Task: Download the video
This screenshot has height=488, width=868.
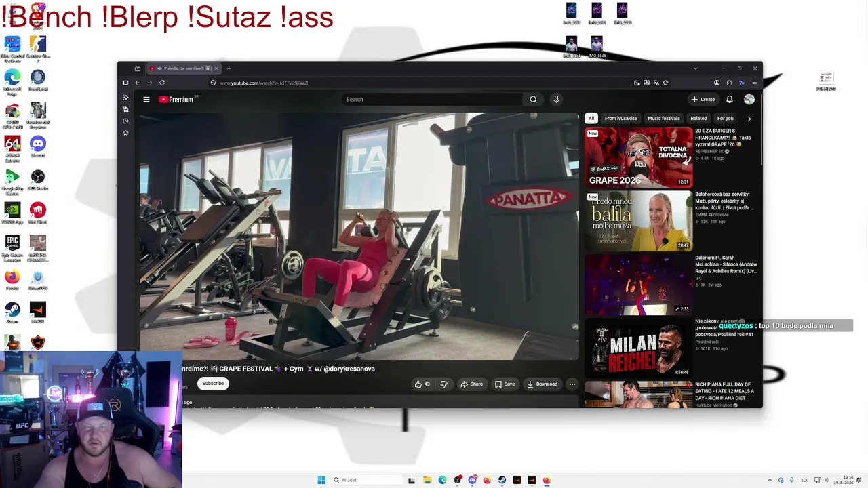Action: pyautogui.click(x=542, y=384)
